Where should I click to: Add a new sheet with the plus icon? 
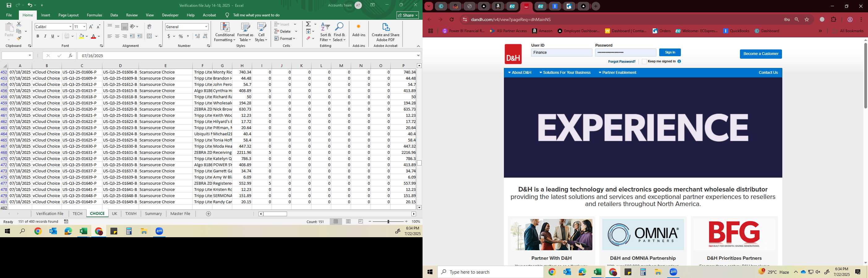[208, 214]
